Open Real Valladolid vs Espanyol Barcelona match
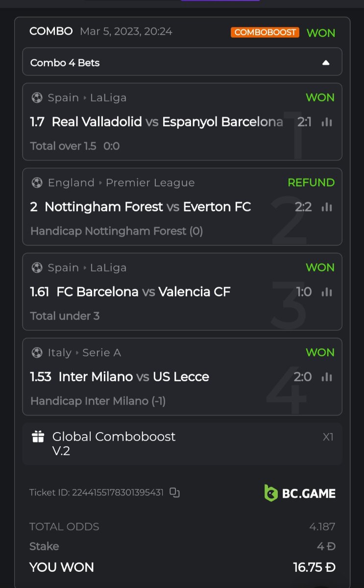Viewport: 364px width, 588px height. (x=167, y=122)
